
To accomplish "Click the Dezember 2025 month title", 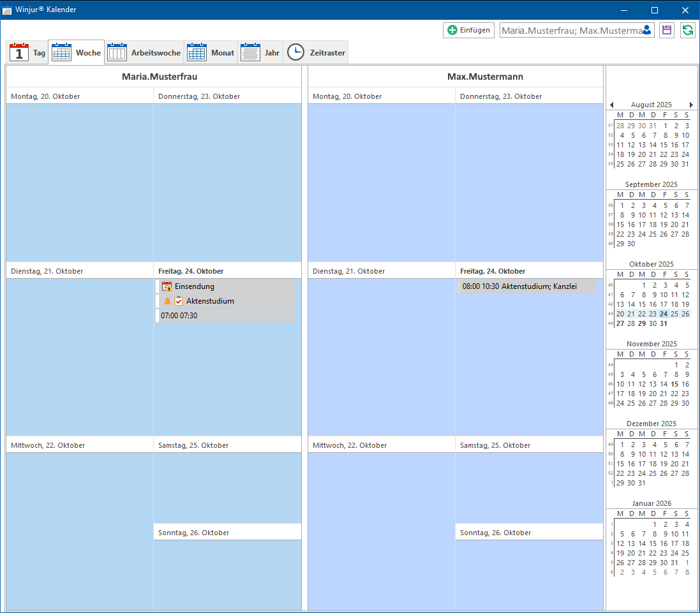I will point(651,424).
